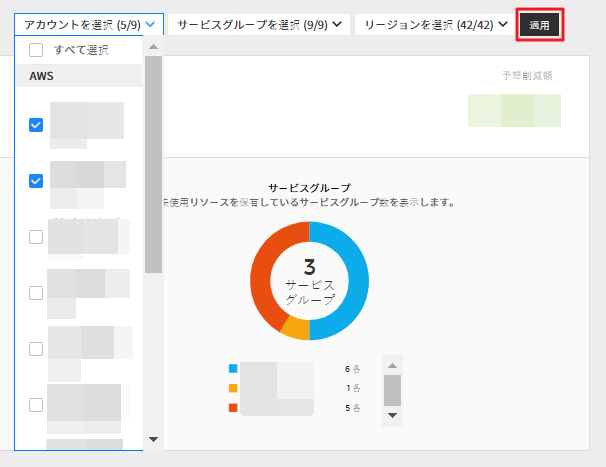Click the orange legend swatch beside 5 各
606x467 pixels.
pos(233,408)
